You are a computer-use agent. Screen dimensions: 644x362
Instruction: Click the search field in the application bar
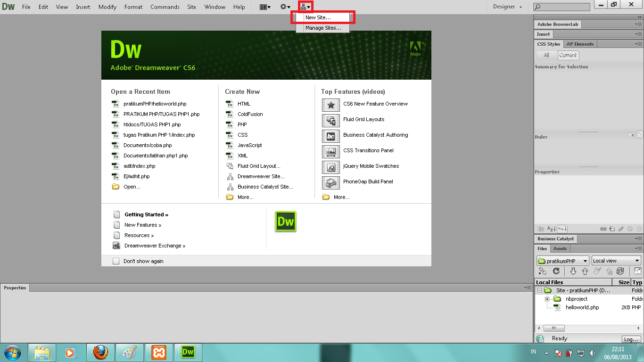point(561,7)
